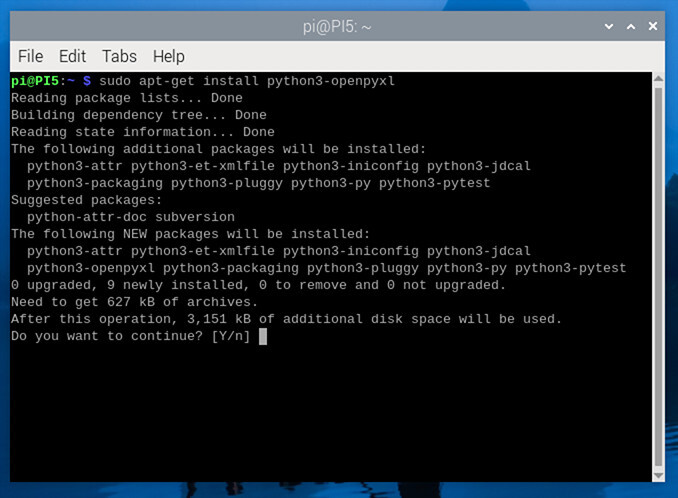The height and width of the screenshot is (498, 678).
Task: Click the 'python-attr-doc subversion' line
Action: pos(131,217)
